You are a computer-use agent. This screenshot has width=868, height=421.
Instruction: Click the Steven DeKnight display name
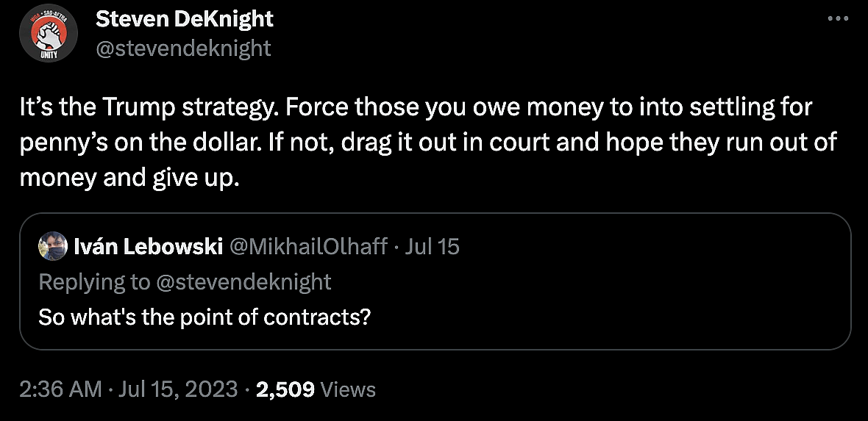185,19
